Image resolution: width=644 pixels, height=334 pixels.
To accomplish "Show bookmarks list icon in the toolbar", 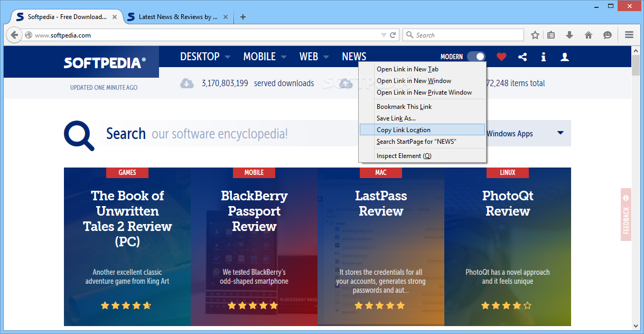I will point(551,35).
